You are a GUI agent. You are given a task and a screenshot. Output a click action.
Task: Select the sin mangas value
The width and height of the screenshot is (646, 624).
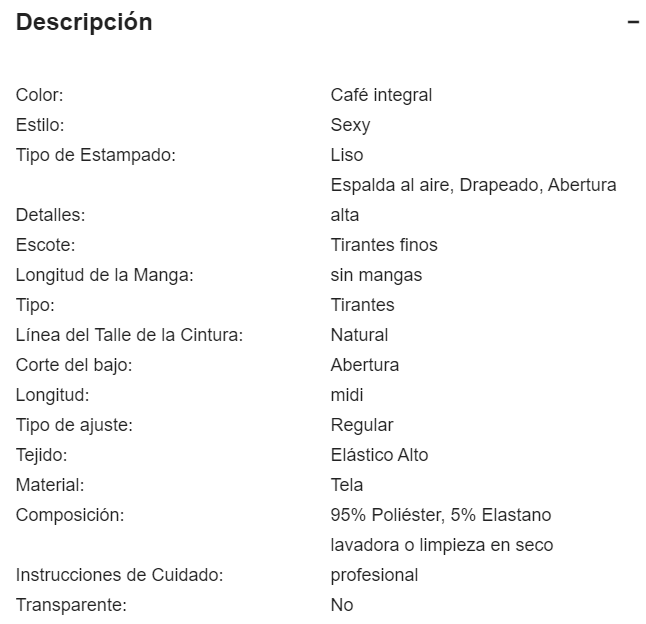[376, 275]
